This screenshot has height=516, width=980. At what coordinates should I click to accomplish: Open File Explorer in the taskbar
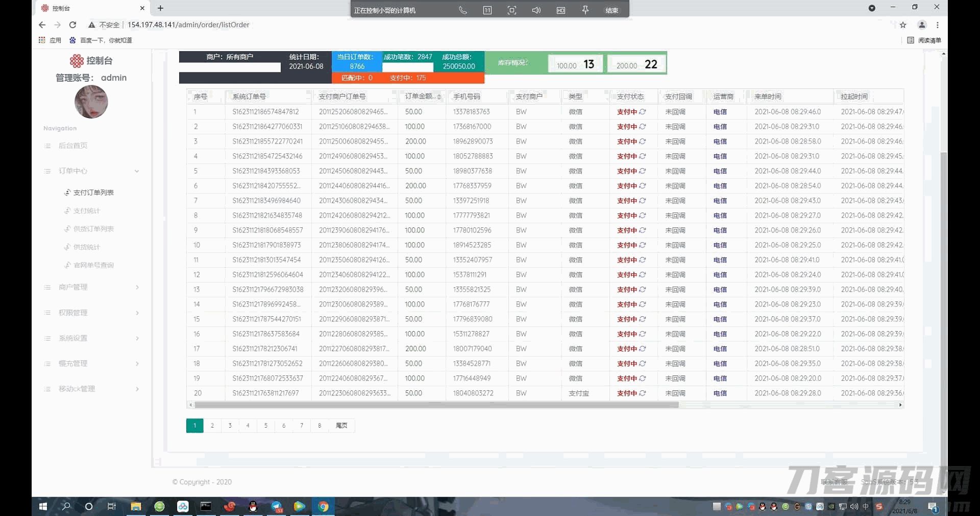coord(136,506)
